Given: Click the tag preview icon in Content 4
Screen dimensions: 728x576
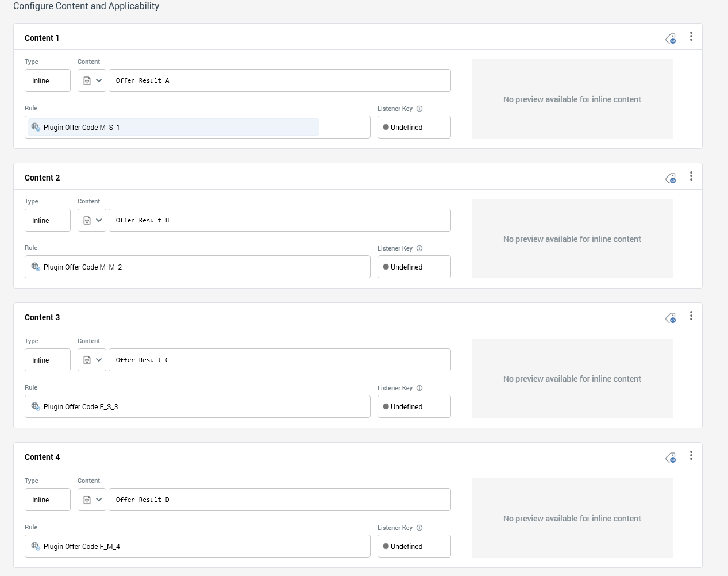Looking at the screenshot, I should pos(671,458).
